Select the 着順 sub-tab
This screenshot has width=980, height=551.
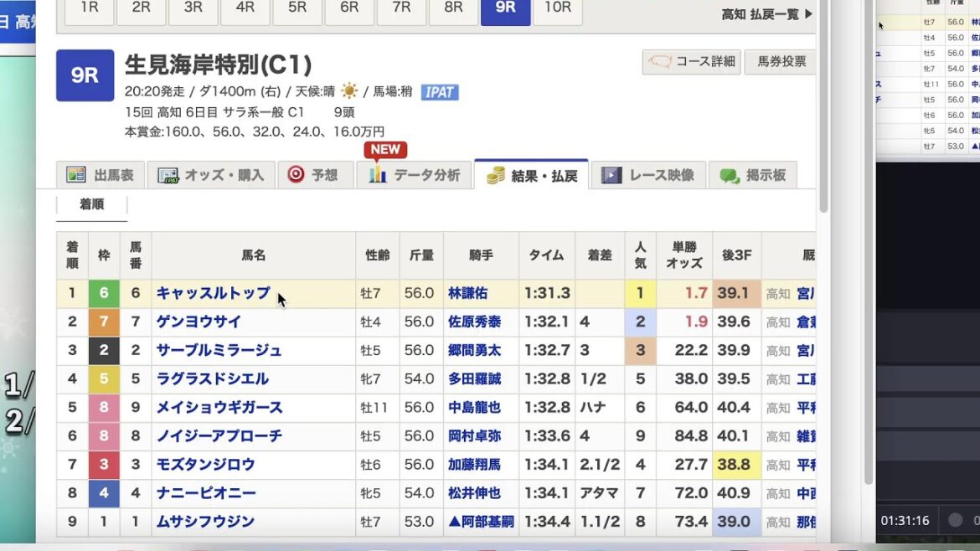pyautogui.click(x=91, y=203)
